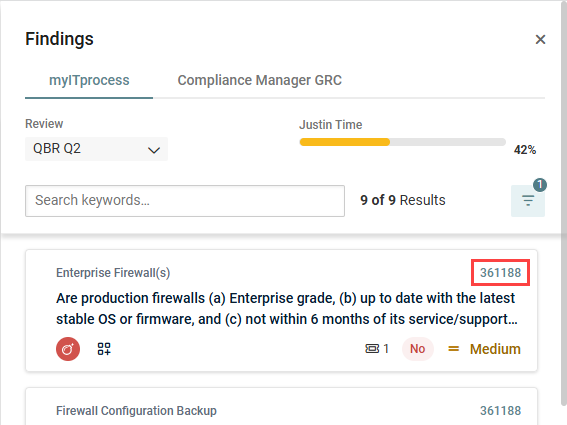Click the Search keywords input field
Image resolution: width=567 pixels, height=425 pixels.
[185, 201]
